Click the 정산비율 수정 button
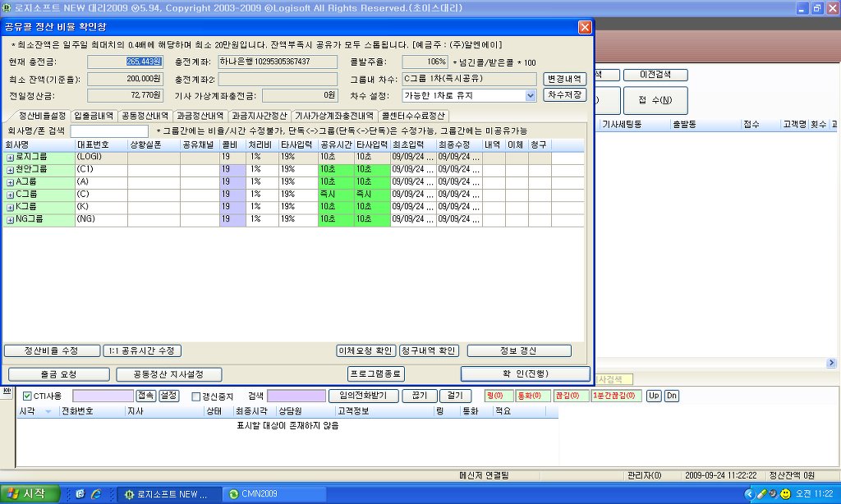841x504 pixels. click(52, 351)
